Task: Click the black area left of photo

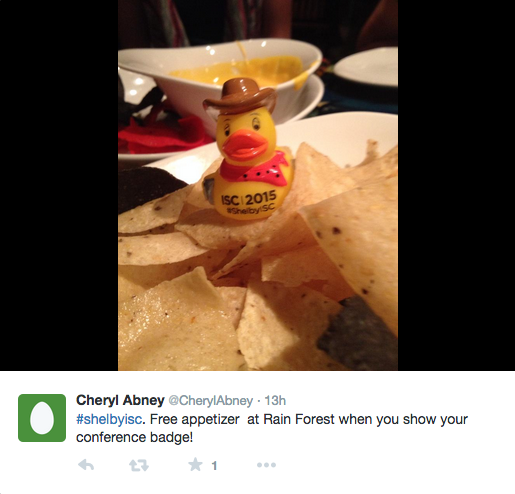Action: click(x=59, y=185)
